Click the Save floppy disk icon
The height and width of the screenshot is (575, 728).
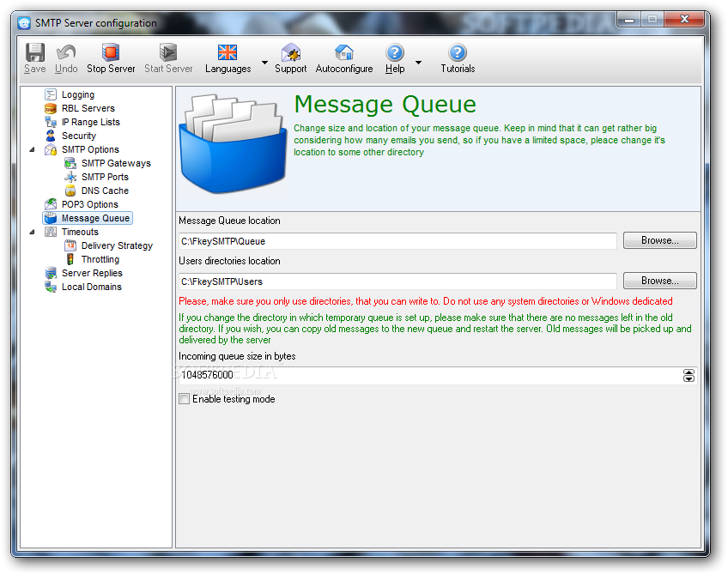(x=35, y=52)
